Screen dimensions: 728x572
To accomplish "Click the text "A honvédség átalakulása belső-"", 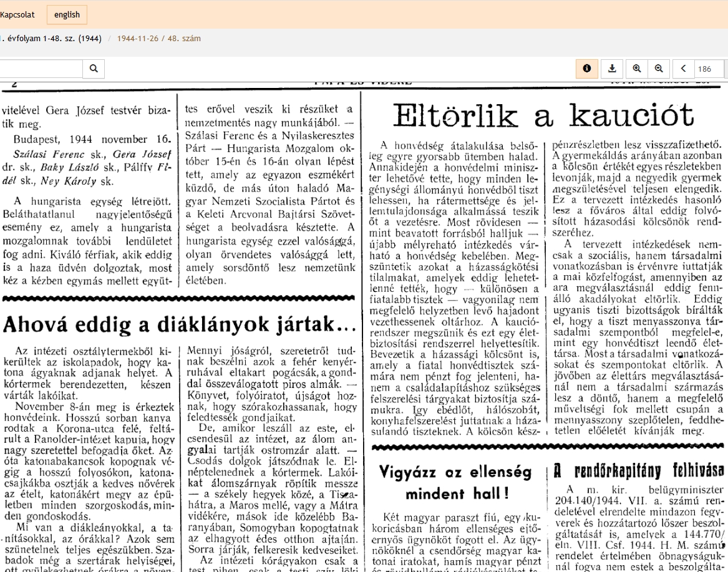I will tap(459, 146).
